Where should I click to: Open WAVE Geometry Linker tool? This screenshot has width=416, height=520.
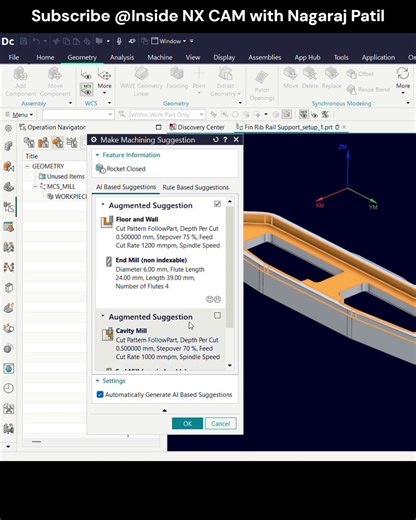pos(141,74)
